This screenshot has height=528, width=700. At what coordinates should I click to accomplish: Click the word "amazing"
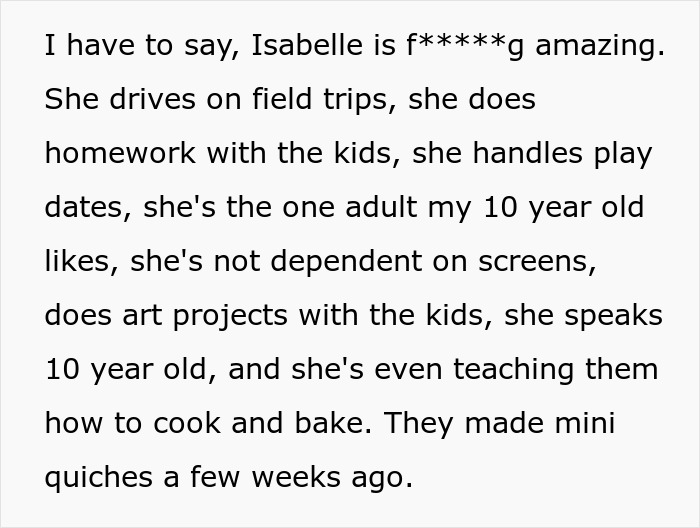click(x=599, y=46)
